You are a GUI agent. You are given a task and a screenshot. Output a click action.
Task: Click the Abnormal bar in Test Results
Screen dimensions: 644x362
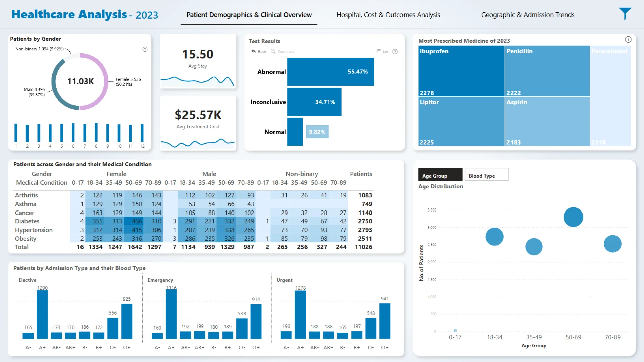click(x=330, y=72)
